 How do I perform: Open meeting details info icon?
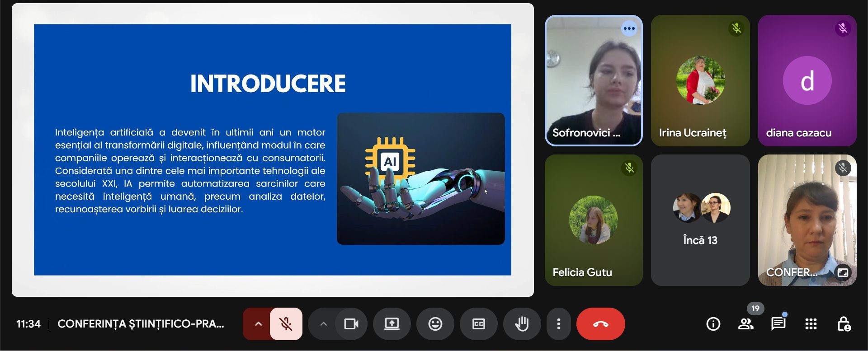click(x=713, y=324)
